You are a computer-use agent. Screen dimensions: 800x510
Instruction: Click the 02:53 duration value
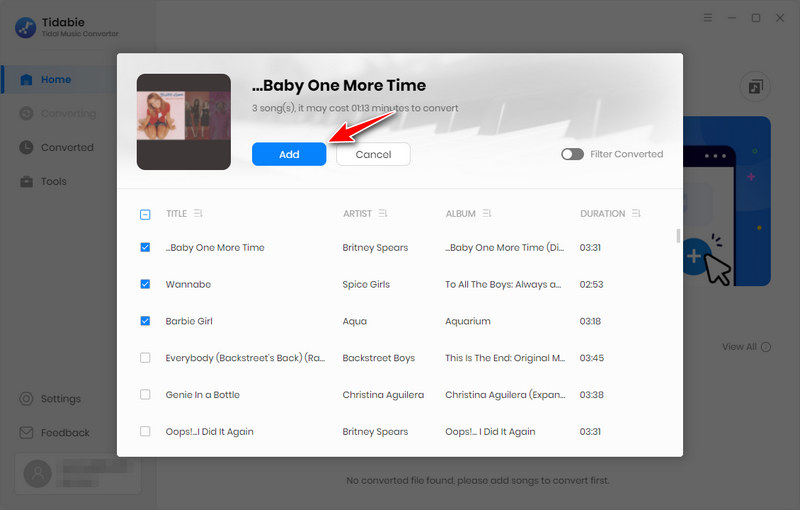tap(591, 285)
